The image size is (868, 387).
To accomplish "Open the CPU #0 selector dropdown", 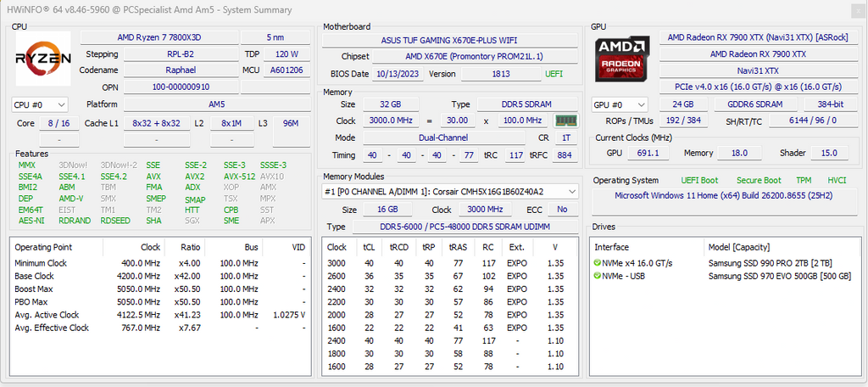I will tap(40, 104).
